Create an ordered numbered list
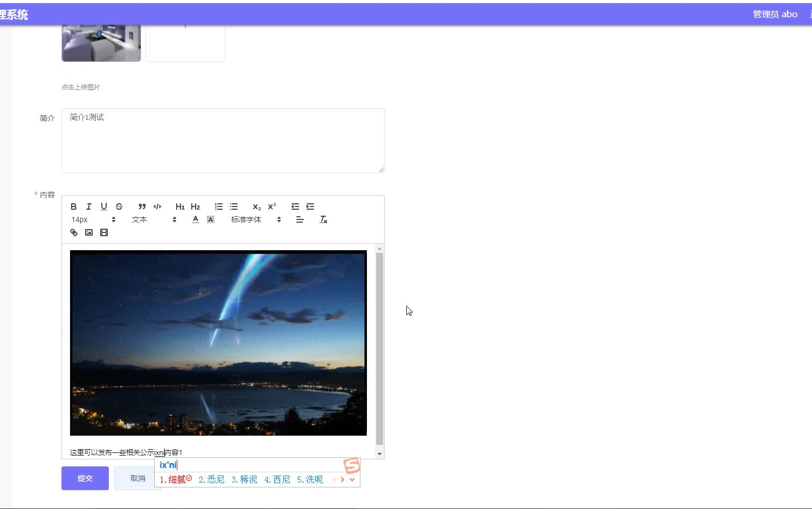Image resolution: width=812 pixels, height=509 pixels. pyautogui.click(x=219, y=207)
